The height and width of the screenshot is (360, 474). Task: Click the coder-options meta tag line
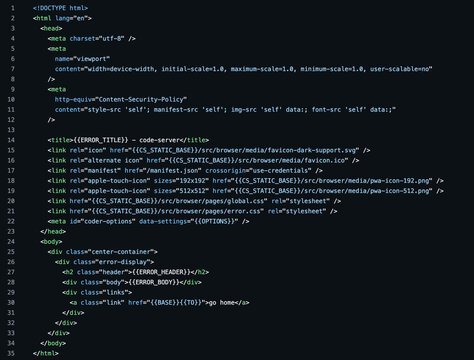(148, 221)
